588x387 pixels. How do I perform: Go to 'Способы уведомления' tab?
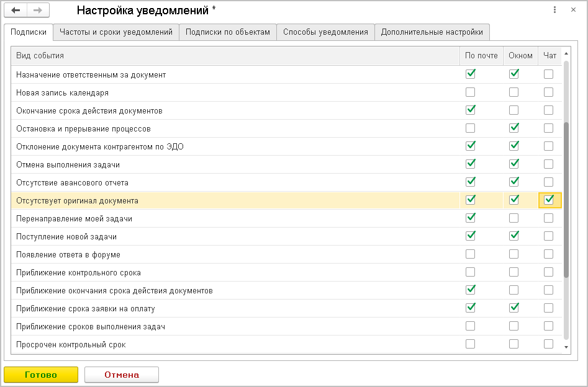pos(325,32)
